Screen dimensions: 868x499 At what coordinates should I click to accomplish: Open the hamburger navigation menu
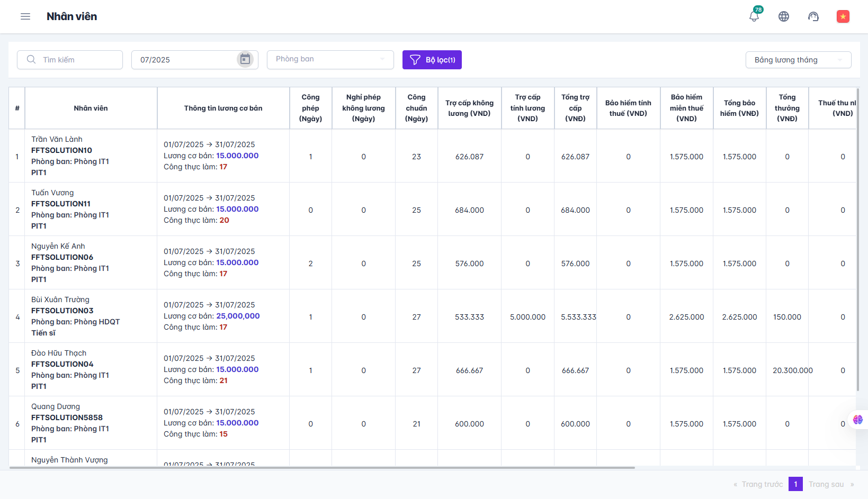(25, 16)
